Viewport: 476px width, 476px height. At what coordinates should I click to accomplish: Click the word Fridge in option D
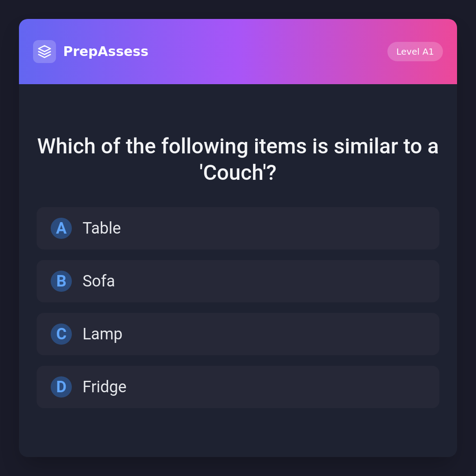pyautogui.click(x=104, y=387)
